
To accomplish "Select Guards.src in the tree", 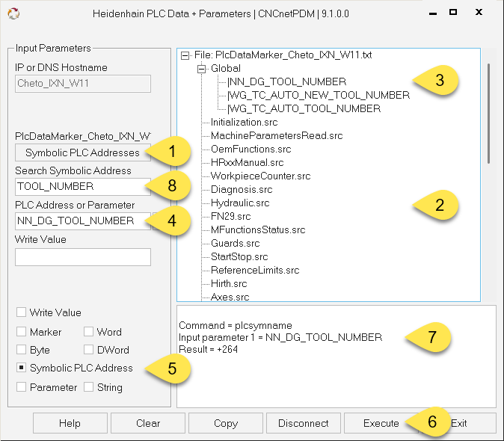I will point(236,244).
